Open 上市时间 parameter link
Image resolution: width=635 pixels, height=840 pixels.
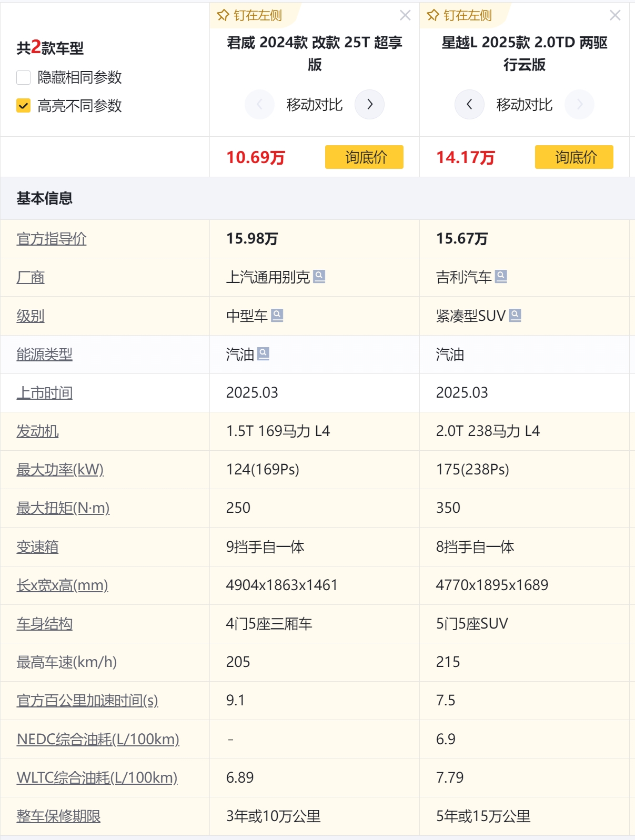(44, 393)
